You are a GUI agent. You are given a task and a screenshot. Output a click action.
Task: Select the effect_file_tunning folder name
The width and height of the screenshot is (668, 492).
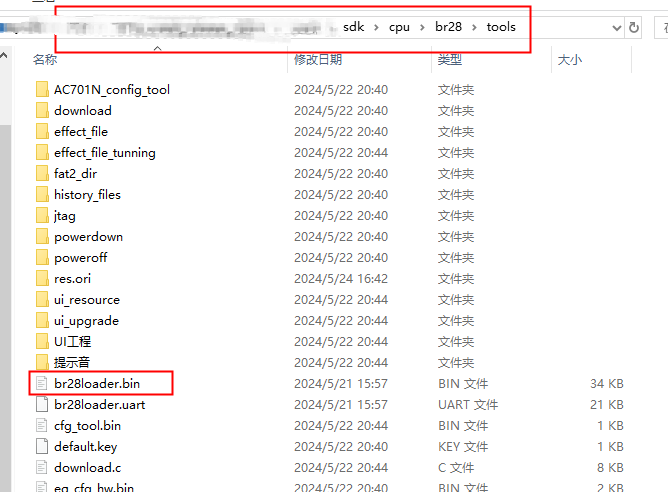(x=105, y=152)
